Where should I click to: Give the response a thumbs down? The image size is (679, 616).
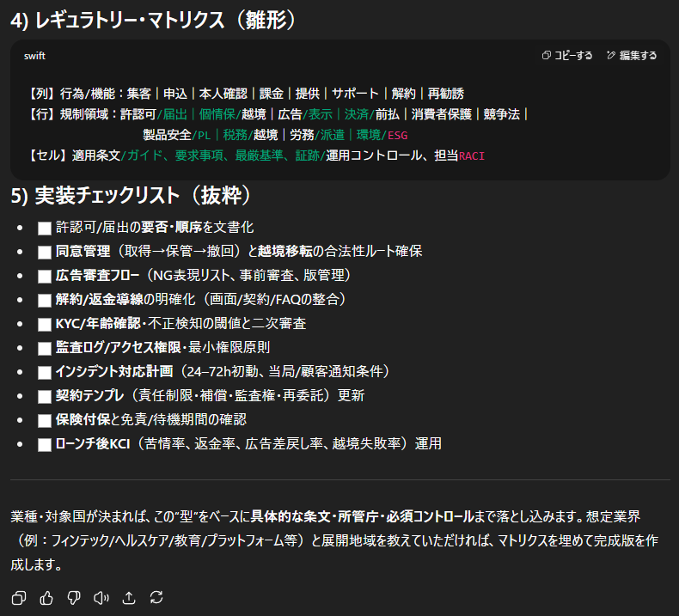pos(74,598)
